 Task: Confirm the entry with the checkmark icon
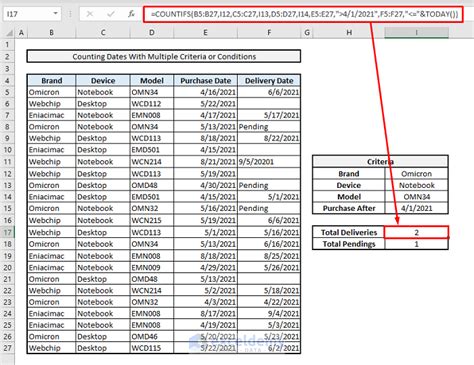coord(111,14)
